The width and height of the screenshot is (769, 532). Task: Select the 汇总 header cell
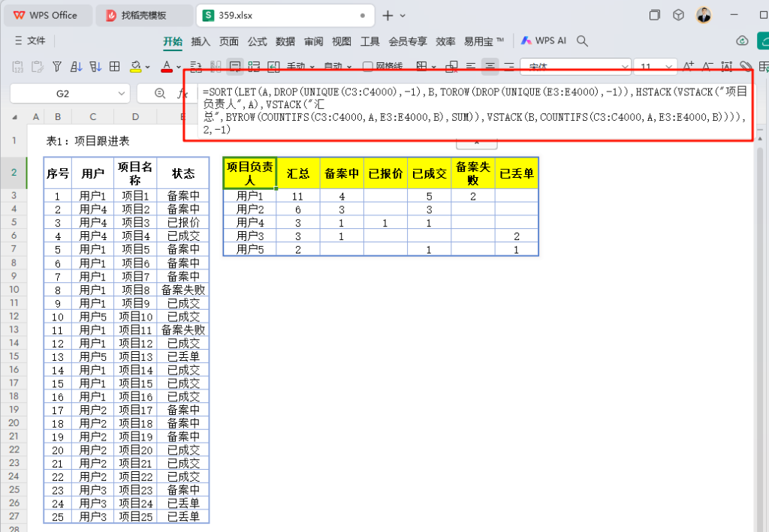(298, 173)
